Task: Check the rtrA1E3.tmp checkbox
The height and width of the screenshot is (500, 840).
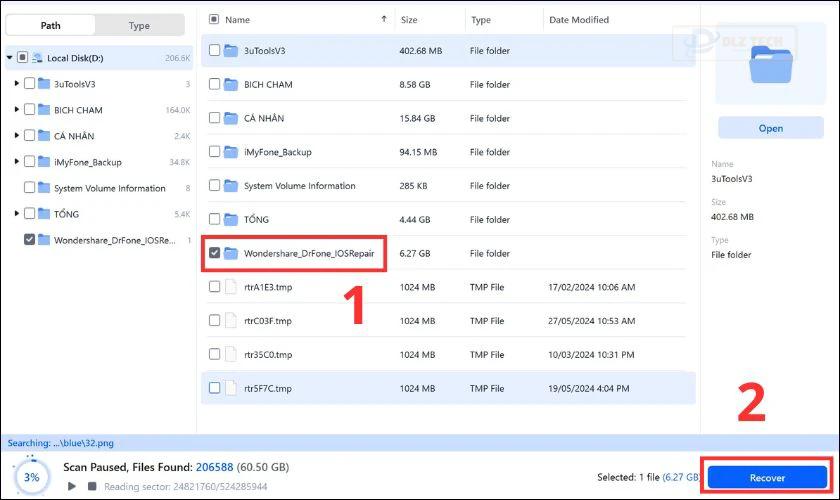Action: tap(214, 286)
